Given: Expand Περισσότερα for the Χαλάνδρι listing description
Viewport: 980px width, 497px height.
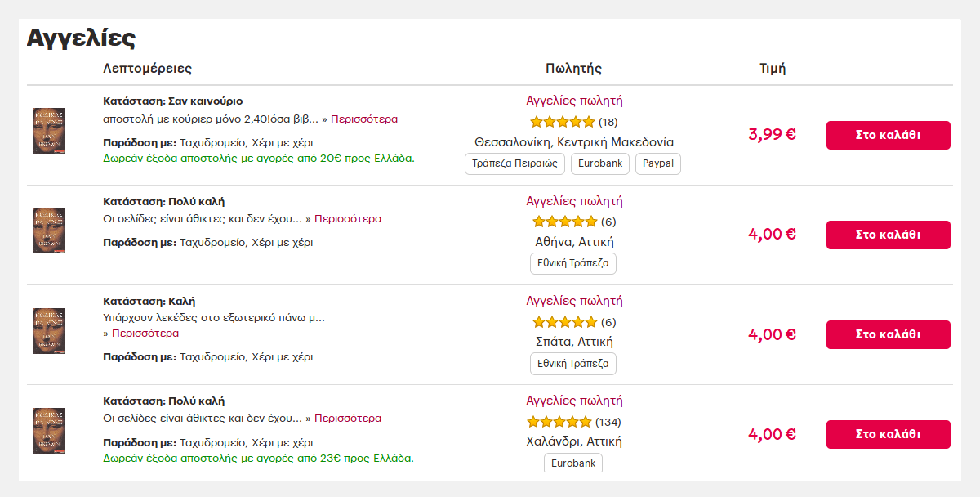Looking at the screenshot, I should click(x=348, y=419).
